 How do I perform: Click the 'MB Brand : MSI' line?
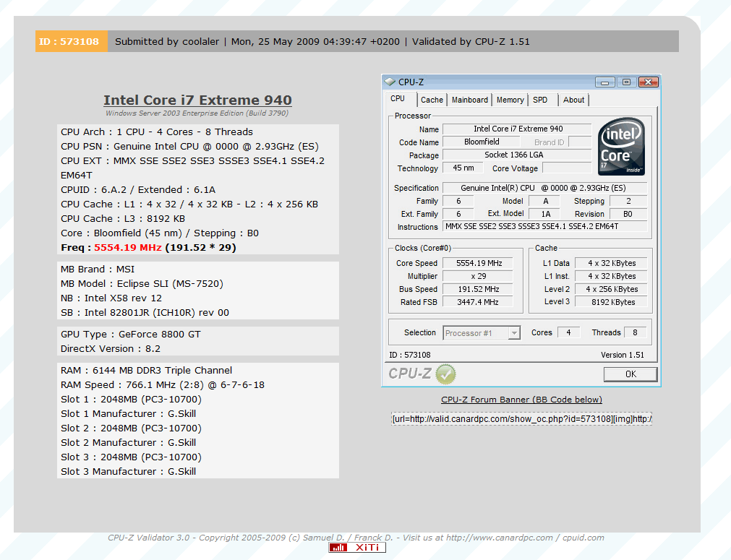tap(98, 270)
